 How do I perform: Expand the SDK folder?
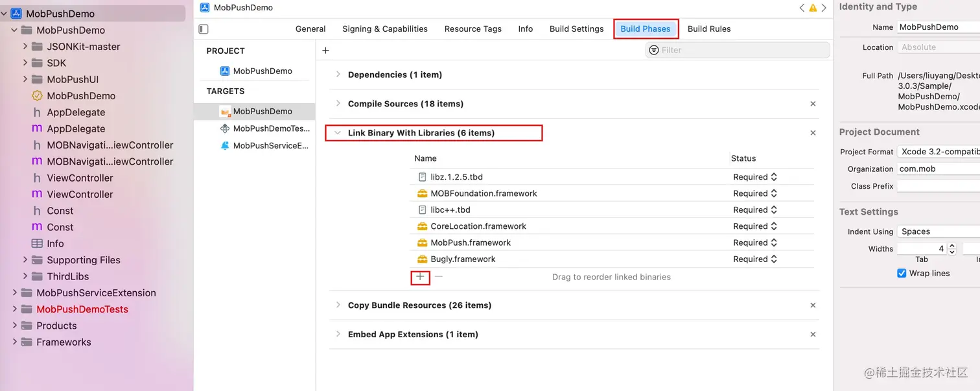25,63
